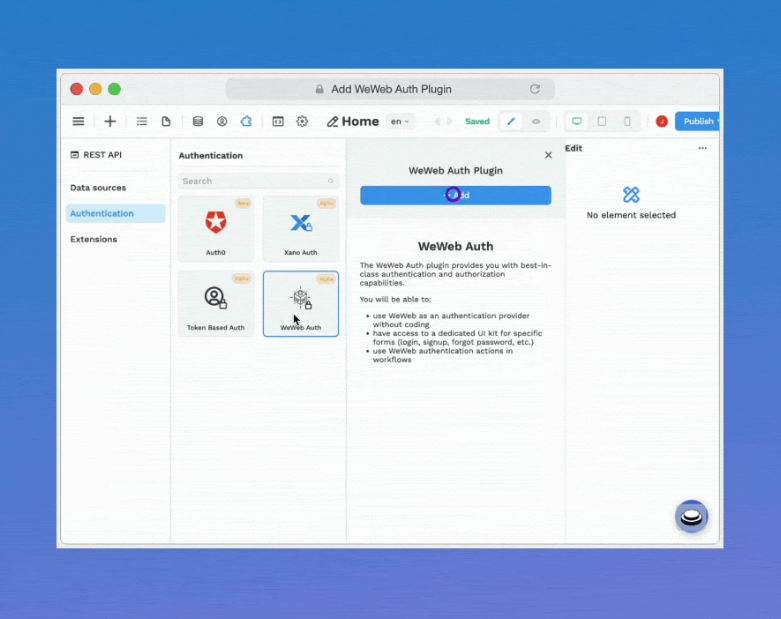781x619 pixels.
Task: Open the settings gear icon in toolbar
Action: point(302,121)
